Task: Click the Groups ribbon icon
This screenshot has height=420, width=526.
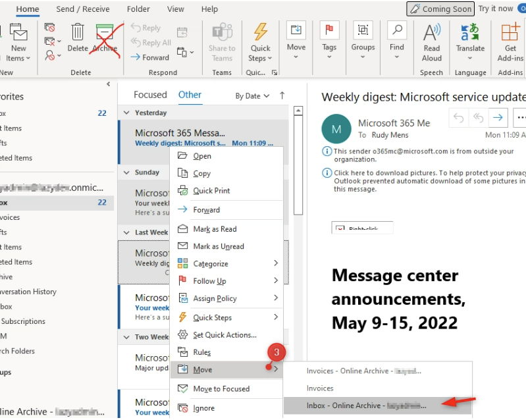Action: coord(363,30)
